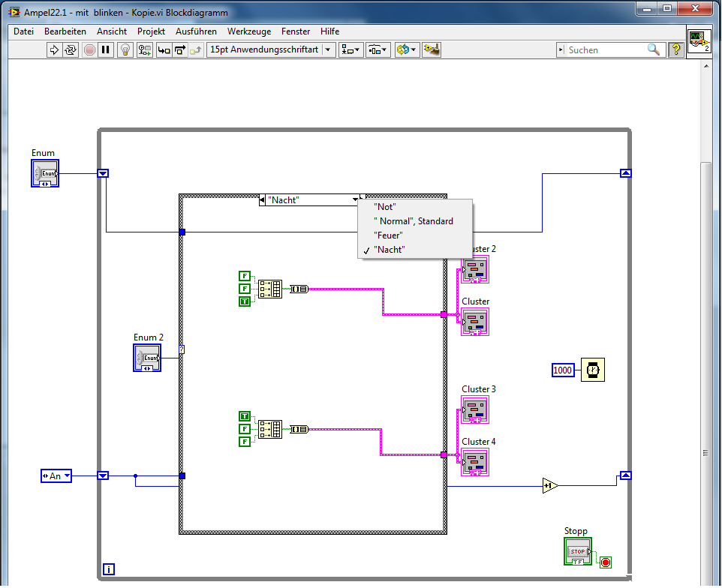
Task: Open the Projekt menu
Action: (x=151, y=31)
